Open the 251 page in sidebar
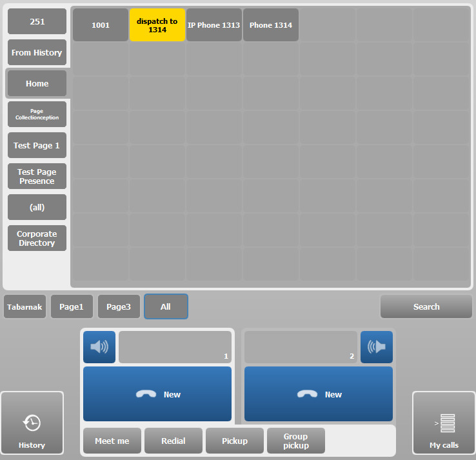The image size is (476, 460). 37,21
